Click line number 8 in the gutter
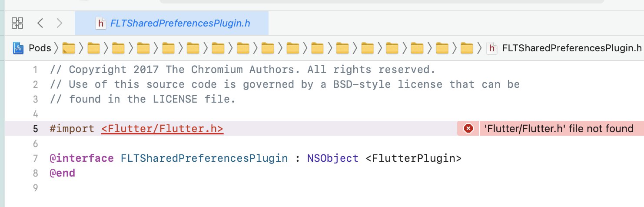 [x=35, y=173]
